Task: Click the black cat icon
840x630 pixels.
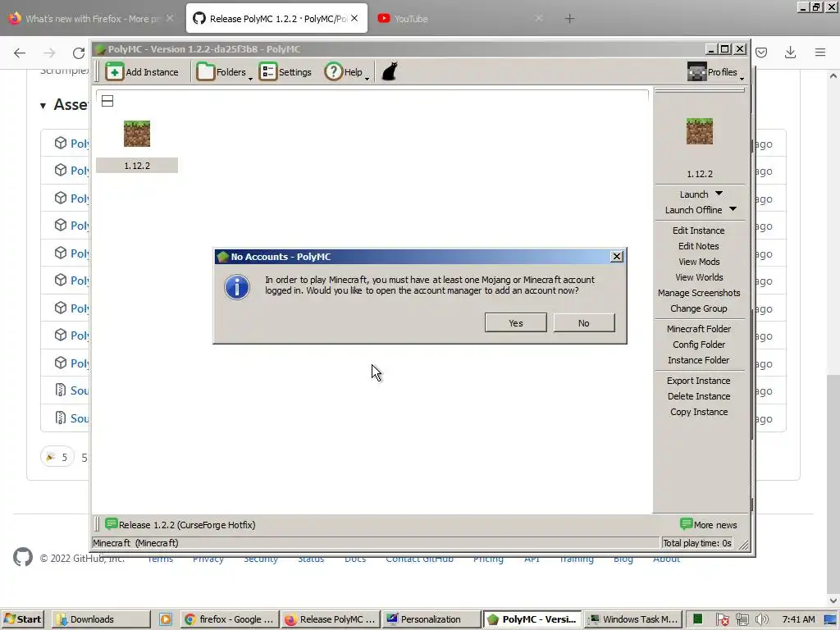Action: click(390, 72)
